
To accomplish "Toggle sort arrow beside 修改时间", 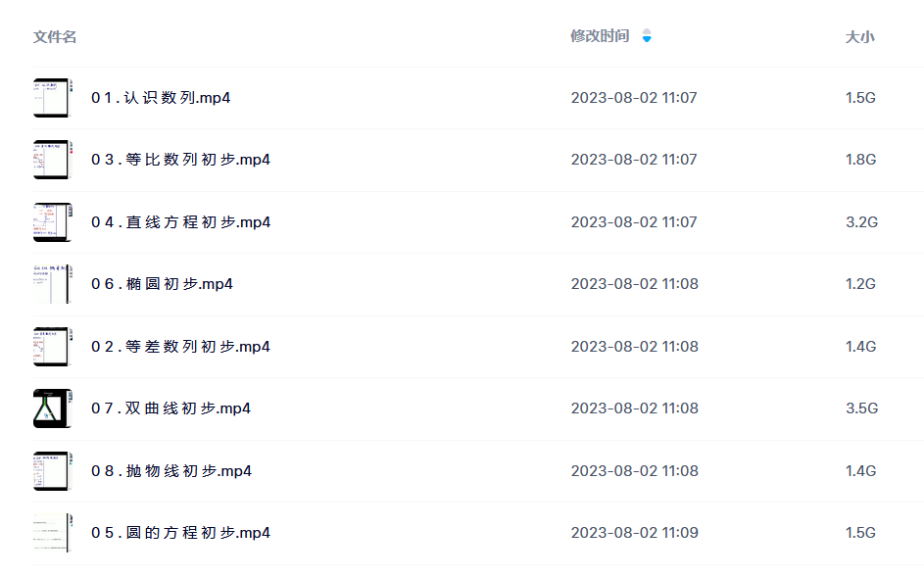I will (x=647, y=36).
